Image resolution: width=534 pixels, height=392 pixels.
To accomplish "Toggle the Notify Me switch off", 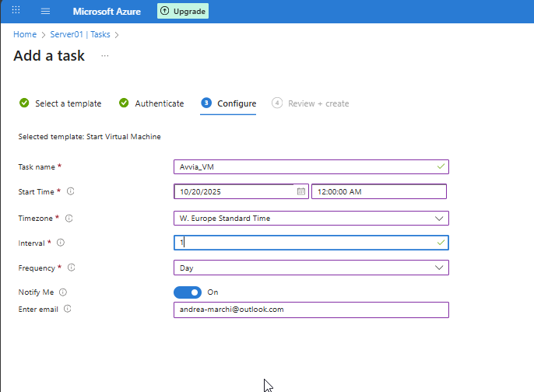I will pos(188,292).
